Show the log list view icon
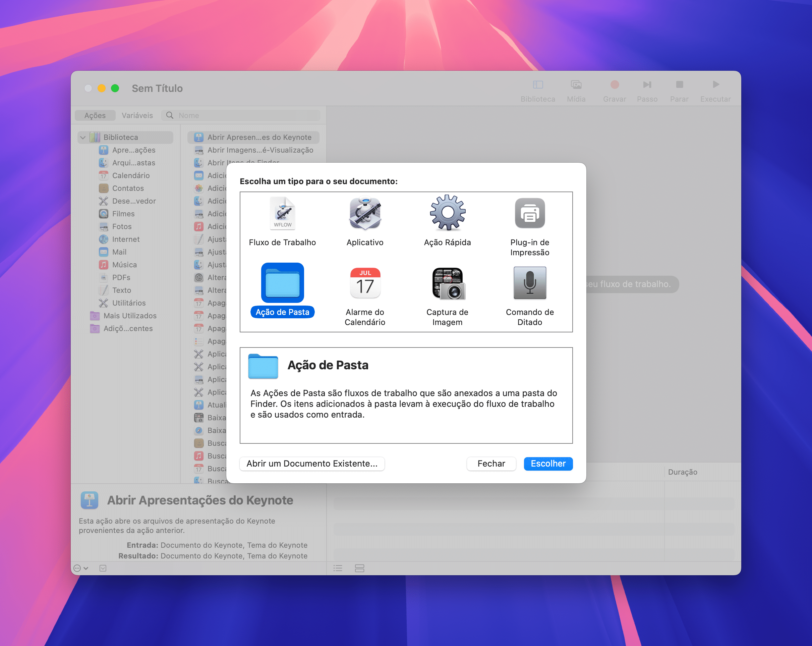812x646 pixels. pos(338,569)
